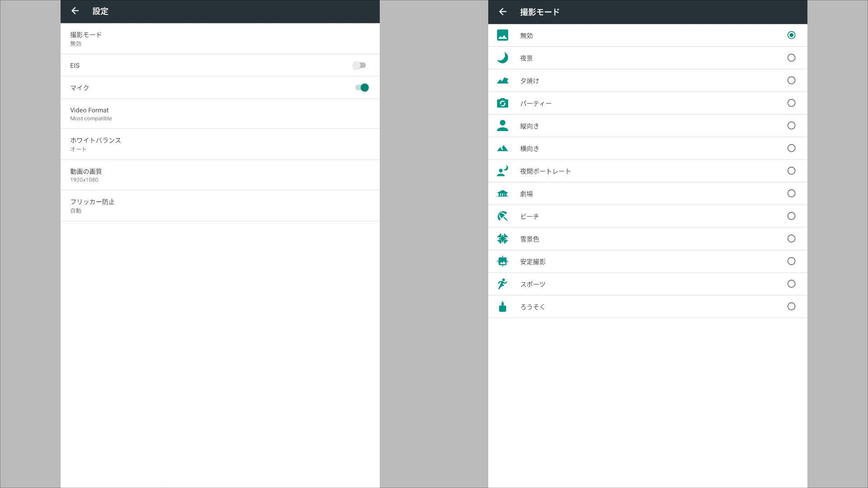
Task: Turn off the マイク switch
Action: coord(362,88)
